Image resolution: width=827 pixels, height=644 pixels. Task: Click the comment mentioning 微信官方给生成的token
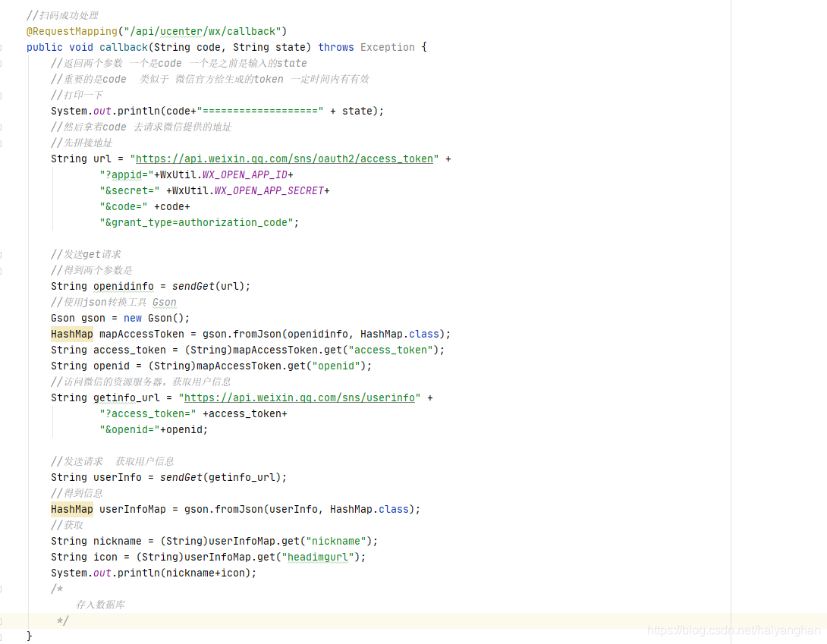(x=210, y=79)
